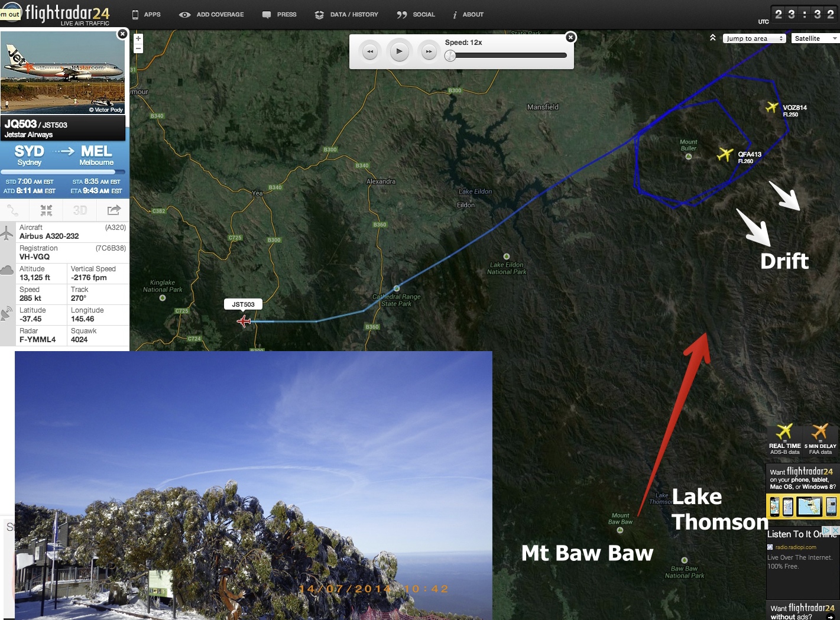Click the Mount Buller map marker

point(689,157)
